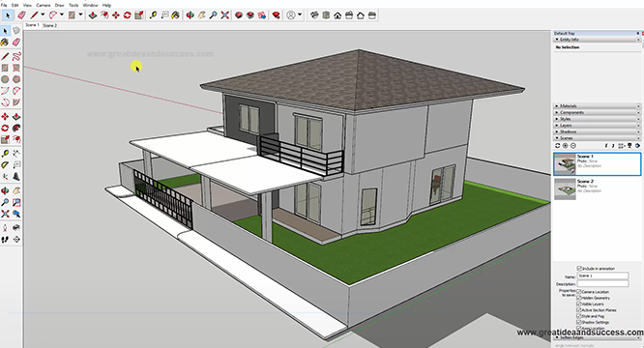
Task: Open the Edit menu
Action: [x=15, y=6]
